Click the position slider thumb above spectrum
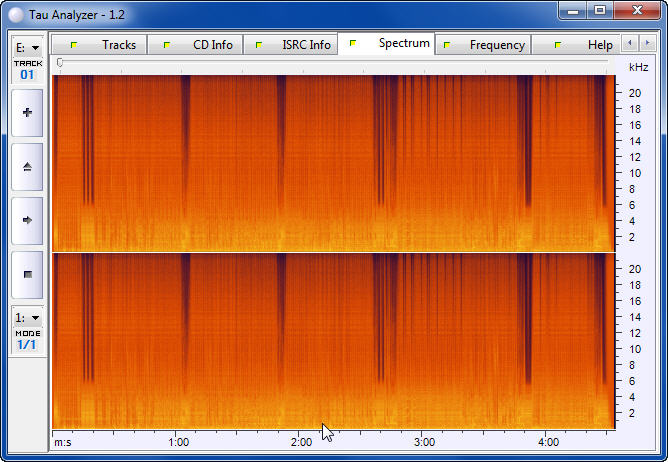 [x=60, y=63]
